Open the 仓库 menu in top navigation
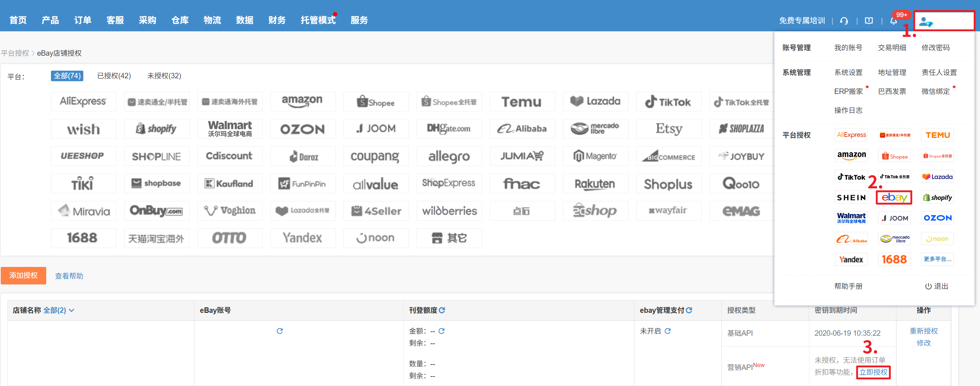980x386 pixels. tap(179, 20)
